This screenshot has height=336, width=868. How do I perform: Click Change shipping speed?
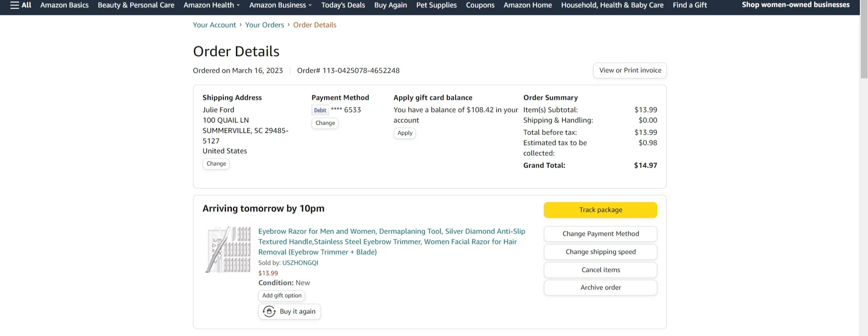(x=600, y=252)
